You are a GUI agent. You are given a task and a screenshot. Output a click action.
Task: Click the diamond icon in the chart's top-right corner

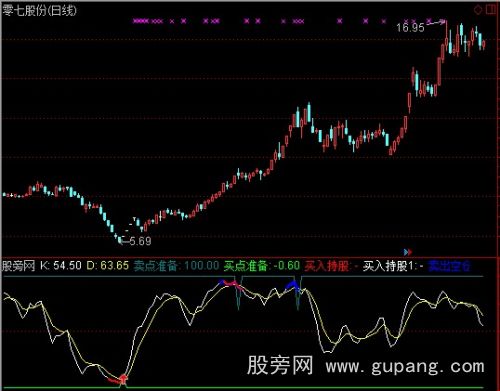coord(478,10)
